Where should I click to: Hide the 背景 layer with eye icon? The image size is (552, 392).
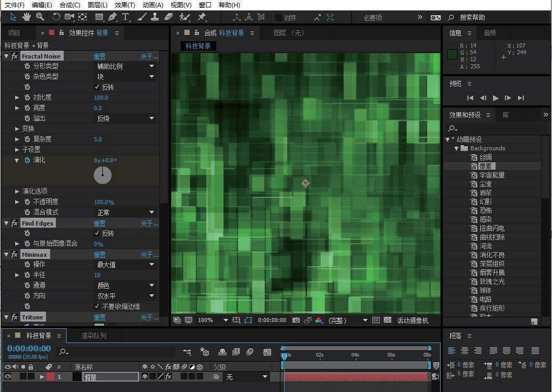click(7, 376)
